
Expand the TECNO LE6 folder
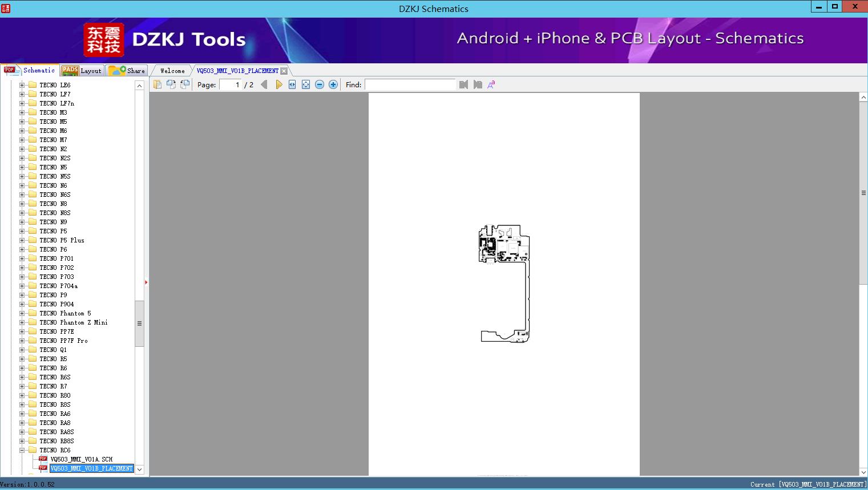coord(22,85)
